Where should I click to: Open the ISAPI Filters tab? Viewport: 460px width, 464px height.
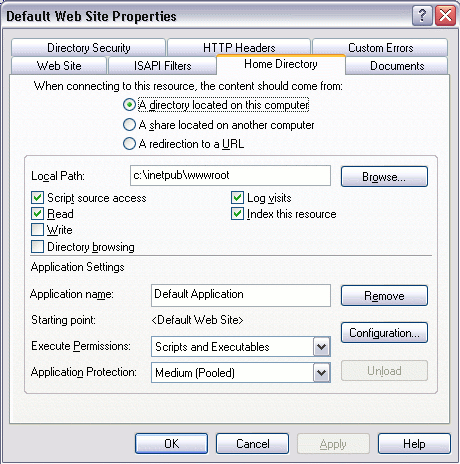point(162,65)
